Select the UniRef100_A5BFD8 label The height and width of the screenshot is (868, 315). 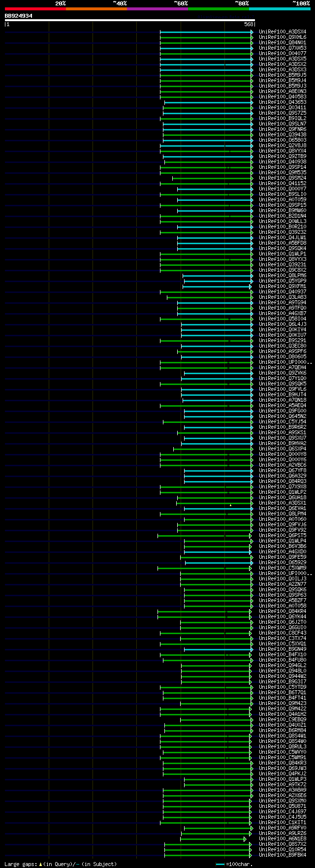point(283,243)
